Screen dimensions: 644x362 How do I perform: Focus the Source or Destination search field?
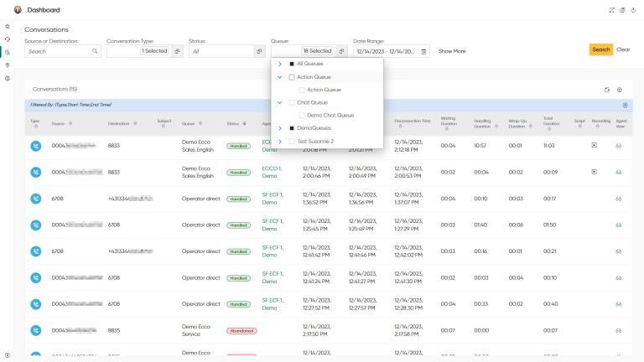tap(59, 51)
